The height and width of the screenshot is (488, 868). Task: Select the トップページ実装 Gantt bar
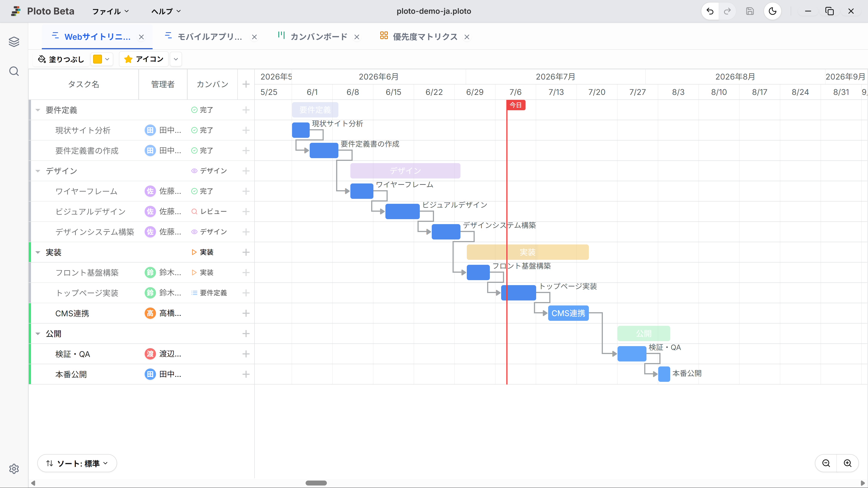coord(518,293)
